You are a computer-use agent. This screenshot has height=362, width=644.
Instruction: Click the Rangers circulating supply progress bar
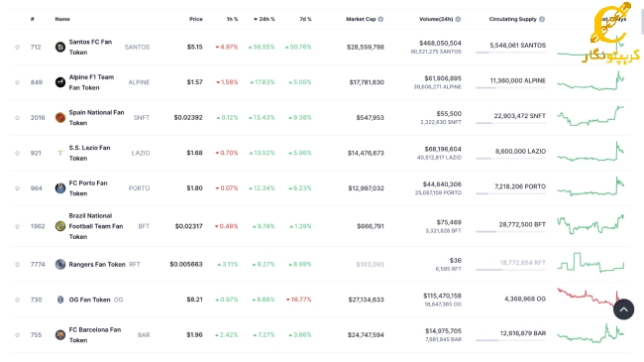pos(510,270)
